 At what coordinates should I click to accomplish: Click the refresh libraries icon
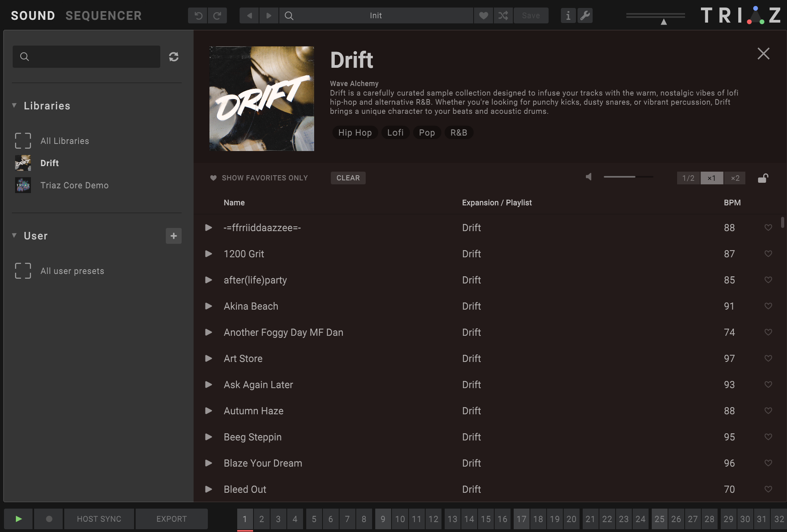click(x=174, y=57)
